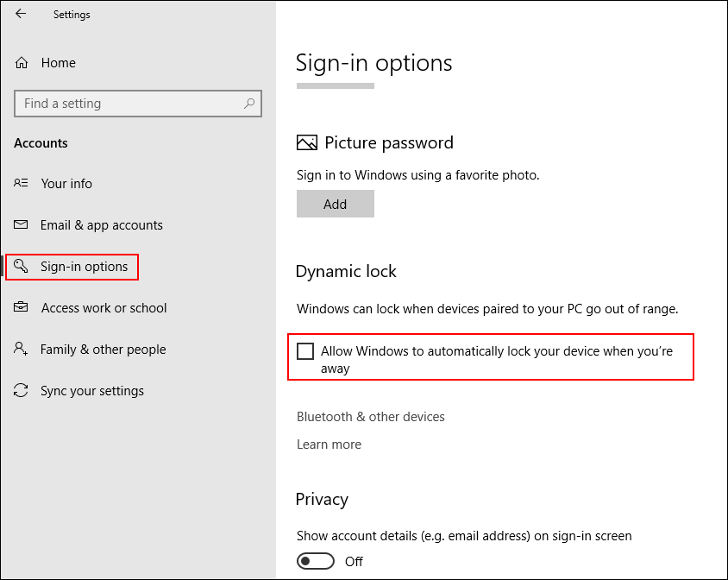The width and height of the screenshot is (728, 580).
Task: Click the Access work briefcase icon
Action: tap(21, 307)
